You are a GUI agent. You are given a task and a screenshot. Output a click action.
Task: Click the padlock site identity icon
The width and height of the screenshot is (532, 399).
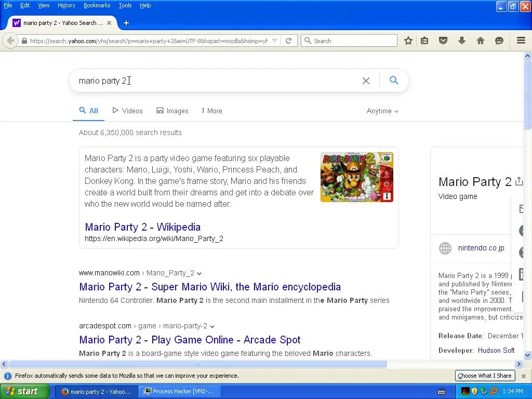24,41
